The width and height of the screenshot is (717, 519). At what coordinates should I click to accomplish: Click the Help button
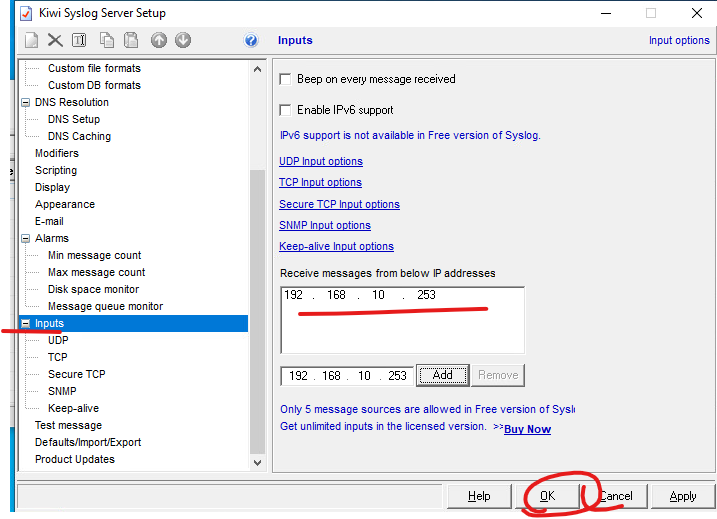479,496
